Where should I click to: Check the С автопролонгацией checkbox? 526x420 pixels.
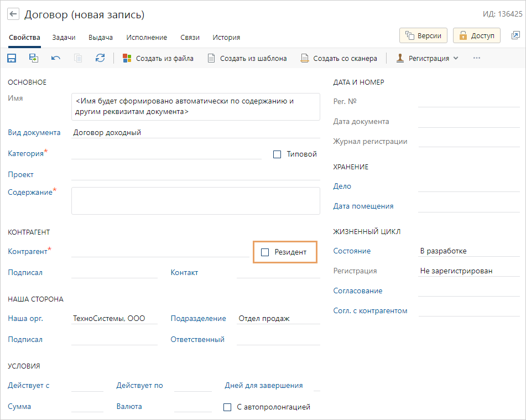[x=227, y=407]
